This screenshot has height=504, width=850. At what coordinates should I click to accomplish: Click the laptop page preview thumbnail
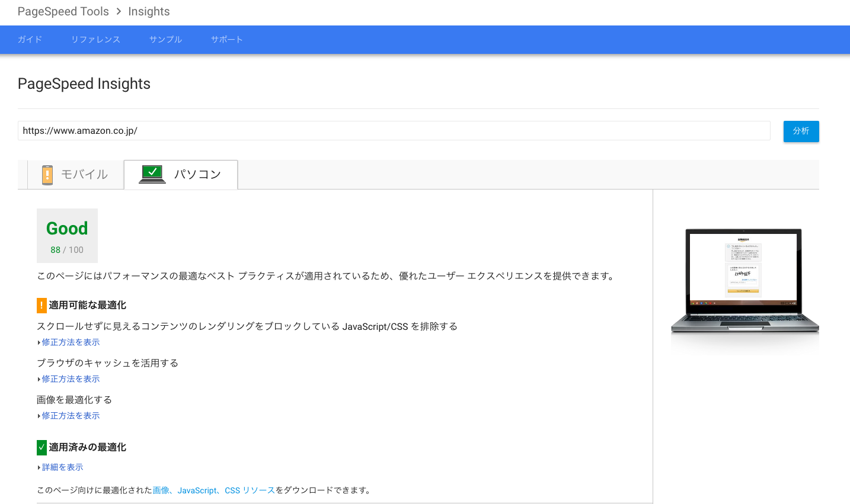744,278
